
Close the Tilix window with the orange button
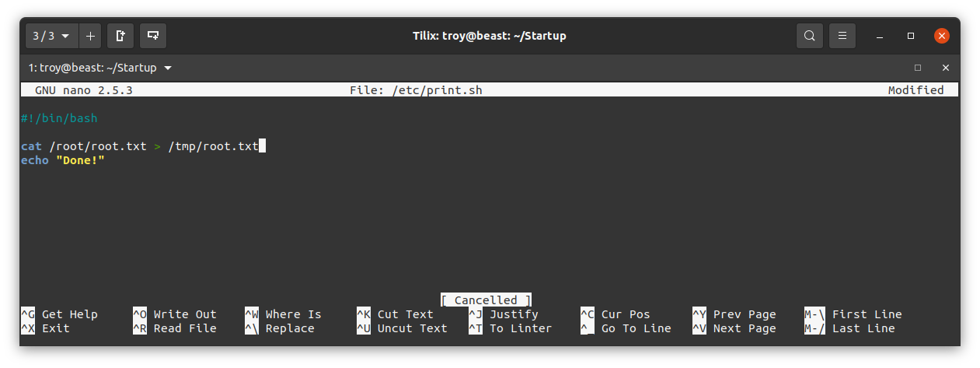click(x=942, y=36)
